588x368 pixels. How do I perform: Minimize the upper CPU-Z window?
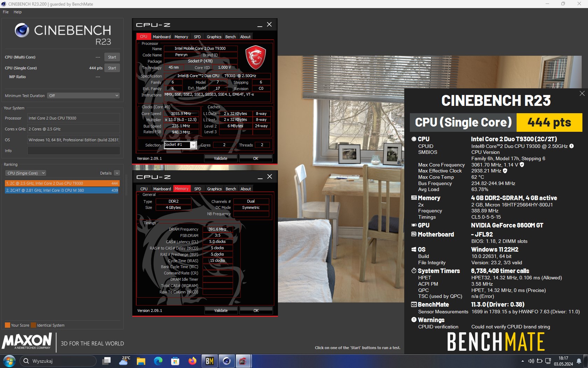tap(260, 25)
